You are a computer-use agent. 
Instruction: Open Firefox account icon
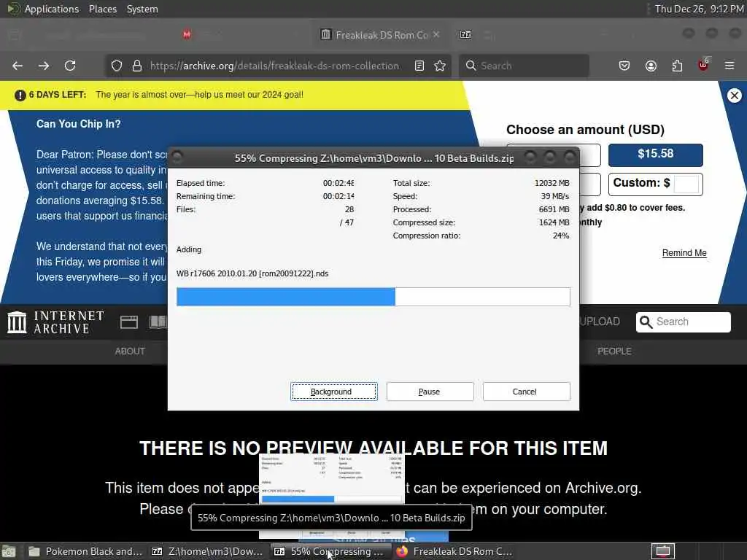(651, 66)
